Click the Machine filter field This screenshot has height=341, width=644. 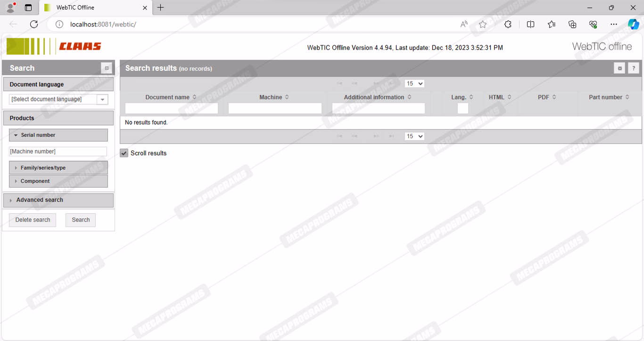tap(275, 108)
